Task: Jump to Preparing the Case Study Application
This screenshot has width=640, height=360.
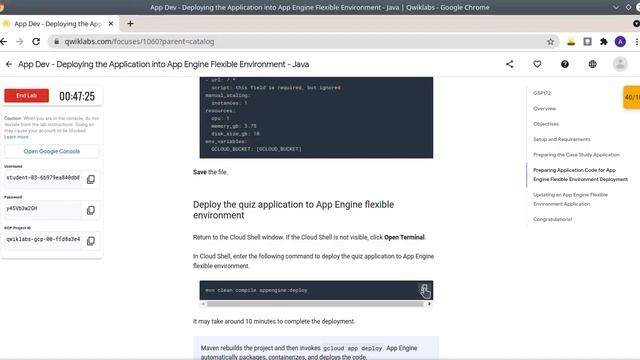Action: point(576,155)
